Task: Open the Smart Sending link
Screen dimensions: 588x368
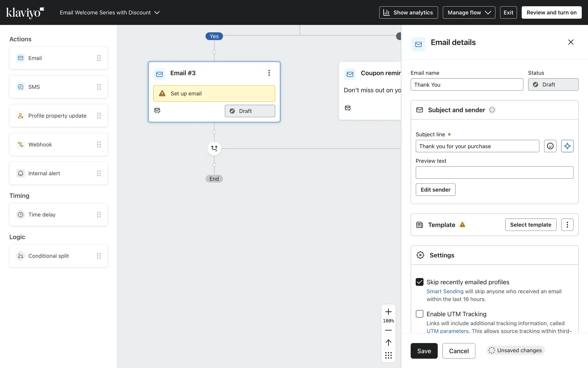Action: [x=445, y=291]
